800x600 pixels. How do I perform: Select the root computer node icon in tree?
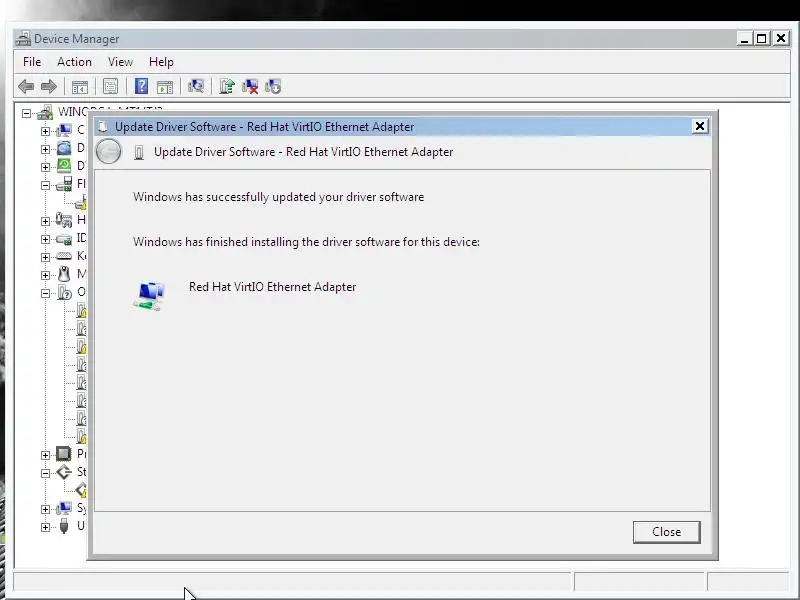click(x=45, y=112)
